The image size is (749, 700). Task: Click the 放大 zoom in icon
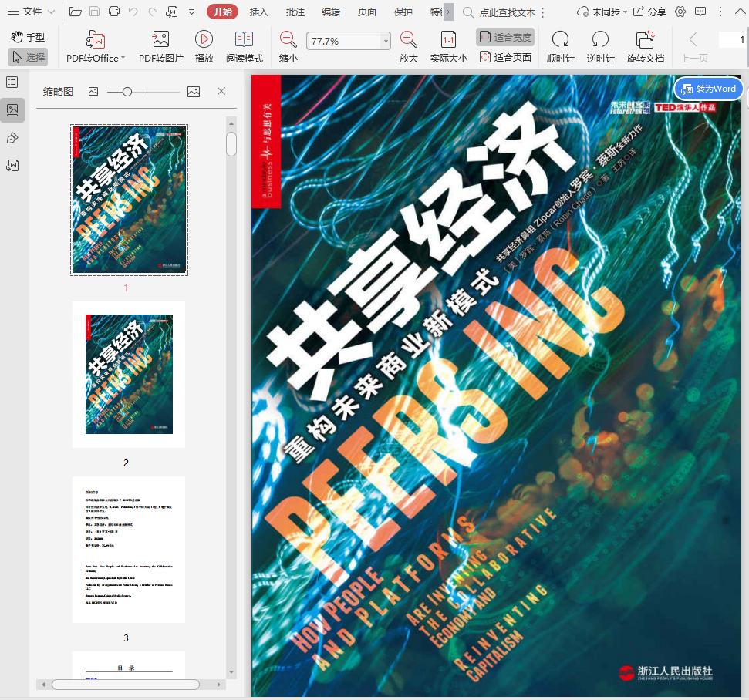[x=408, y=39]
